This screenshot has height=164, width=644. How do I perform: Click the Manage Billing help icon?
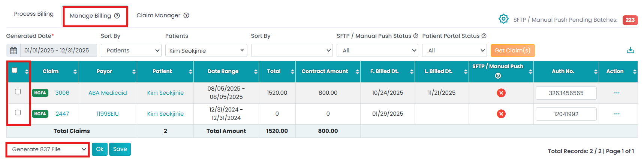(117, 16)
